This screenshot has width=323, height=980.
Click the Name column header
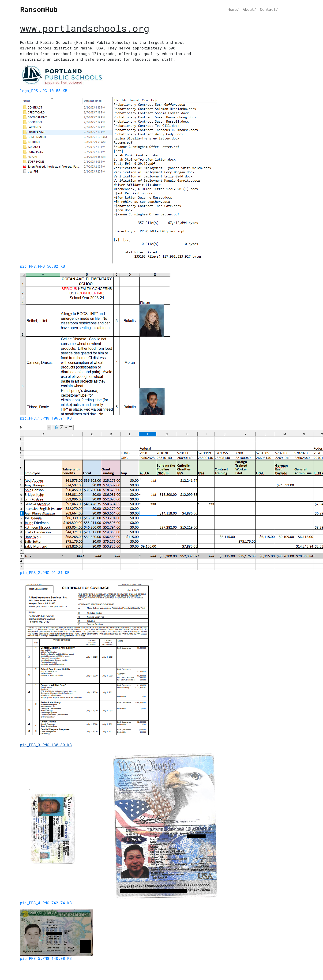coord(27,101)
